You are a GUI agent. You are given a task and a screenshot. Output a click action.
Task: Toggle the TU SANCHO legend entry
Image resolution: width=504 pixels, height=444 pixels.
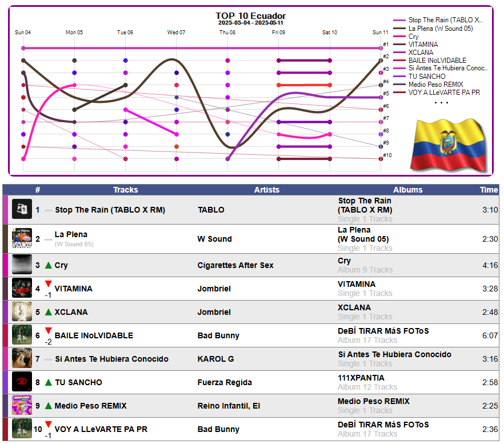(419, 77)
